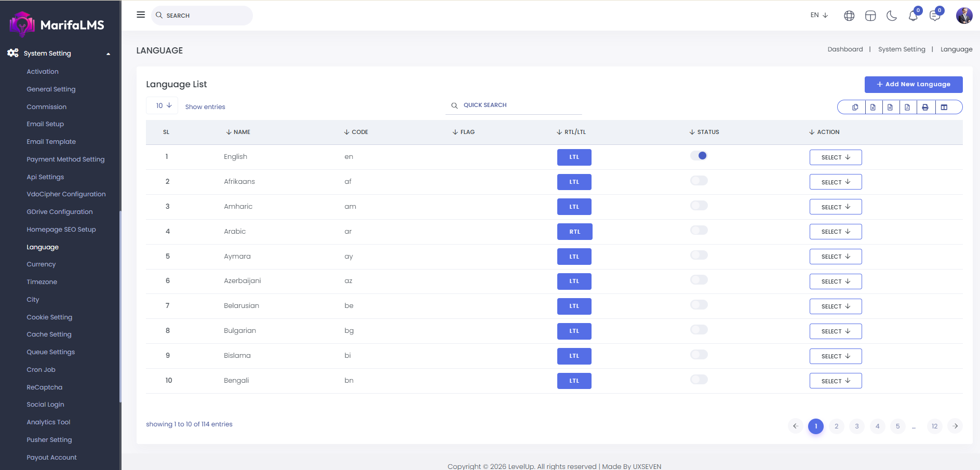The image size is (980, 470).
Task: Print the language table
Action: tap(925, 108)
